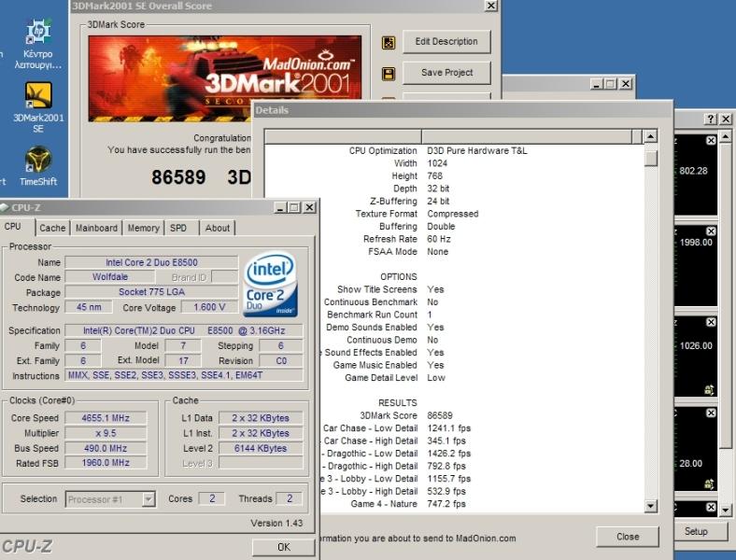The image size is (736, 560).
Task: Open the Memory tab in CPU-Z
Action: click(143, 228)
